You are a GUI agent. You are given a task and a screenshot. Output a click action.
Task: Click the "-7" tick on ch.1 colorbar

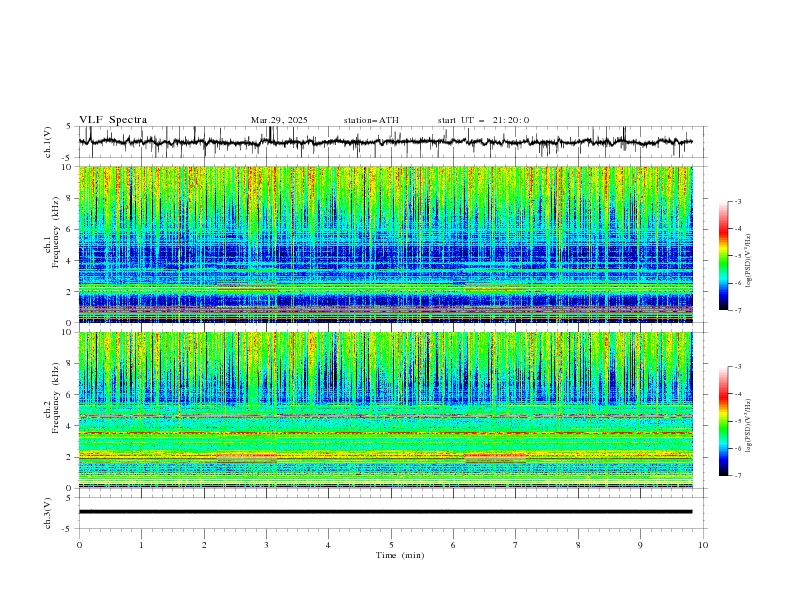737,310
